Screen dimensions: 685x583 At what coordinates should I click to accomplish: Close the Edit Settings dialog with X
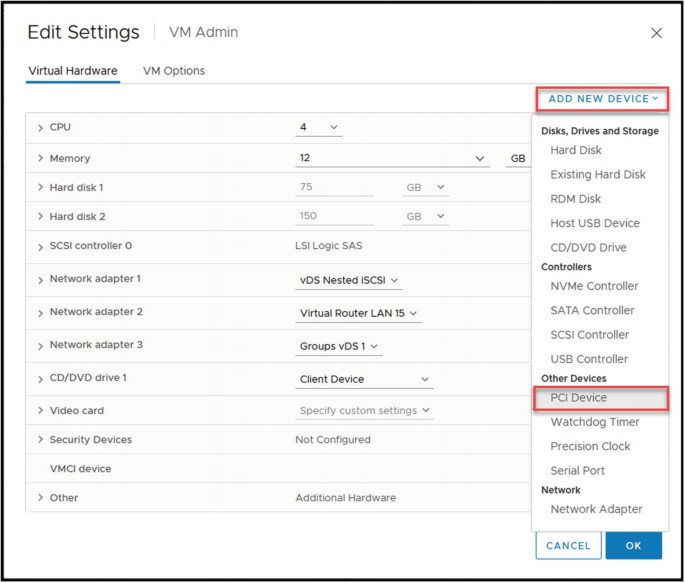[656, 33]
